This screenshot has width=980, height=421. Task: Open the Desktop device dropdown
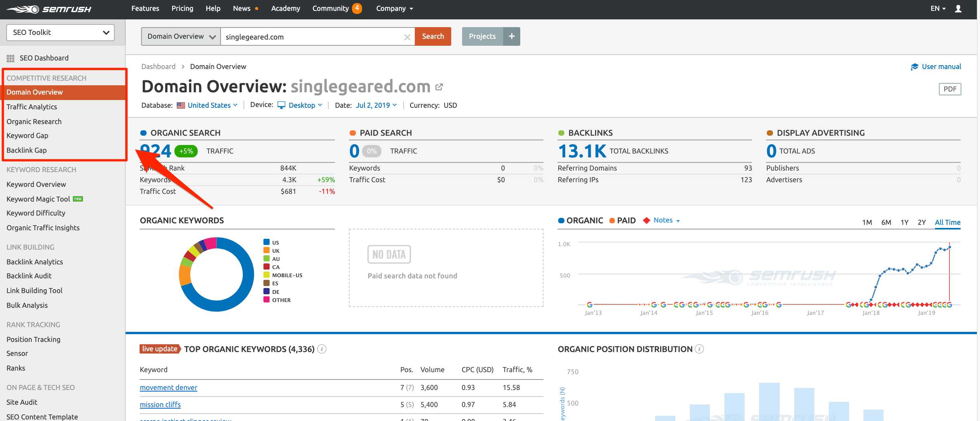tap(305, 105)
